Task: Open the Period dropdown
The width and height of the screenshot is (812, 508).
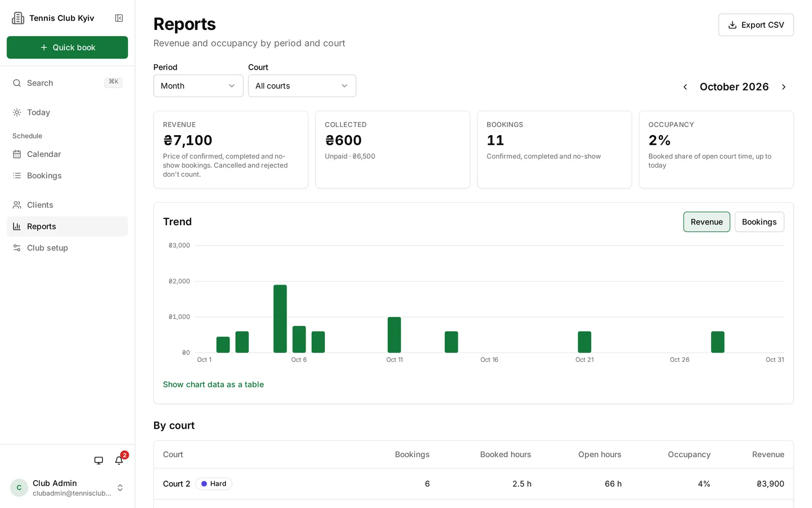Action: [x=198, y=86]
